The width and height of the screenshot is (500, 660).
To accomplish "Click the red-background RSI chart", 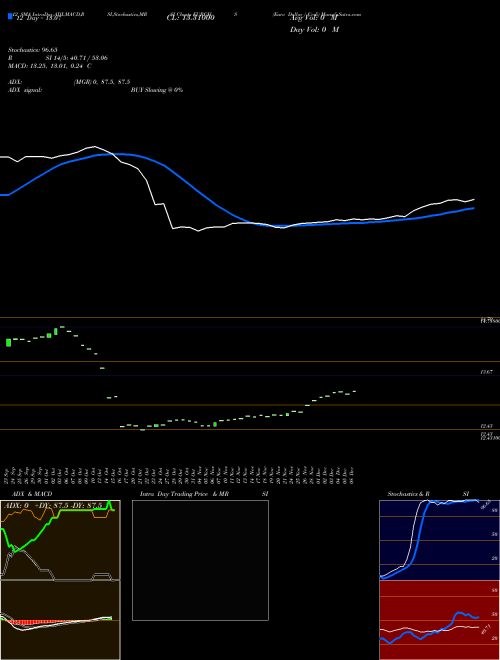I will pos(439,620).
